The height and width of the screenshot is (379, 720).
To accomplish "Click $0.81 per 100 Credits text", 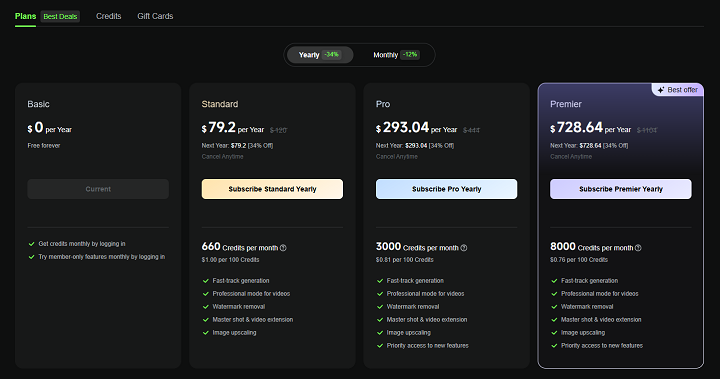I will 405,260.
